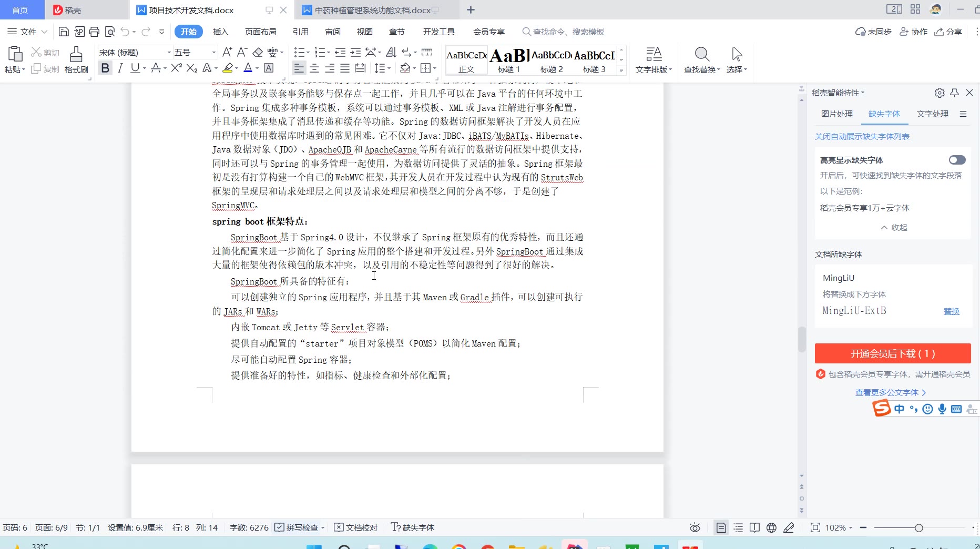Open the 引用 ribbon tab
The width and height of the screenshot is (980, 549).
300,32
